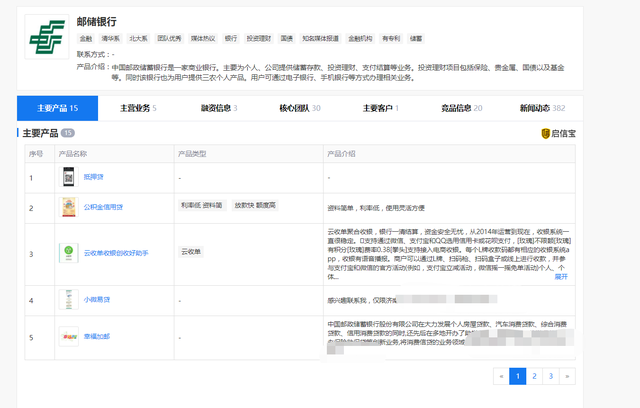Select the 竞品信息 tab
This screenshot has width=640, height=408.
click(461, 108)
